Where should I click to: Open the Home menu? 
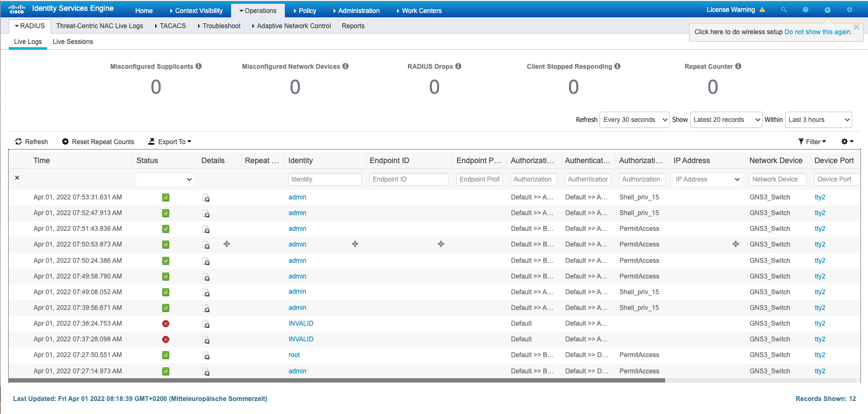(144, 11)
